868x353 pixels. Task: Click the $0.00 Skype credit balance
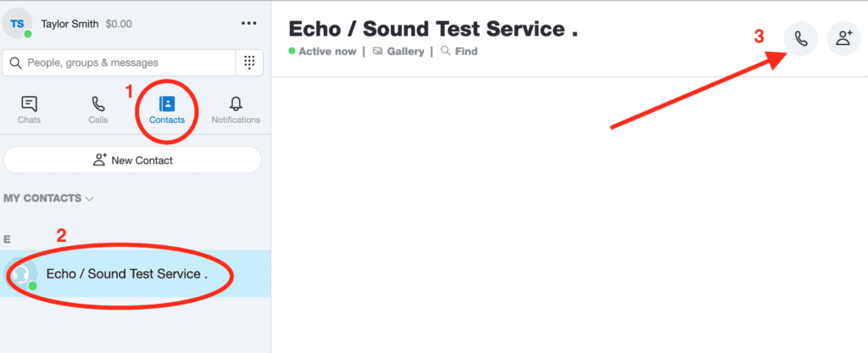tap(119, 24)
